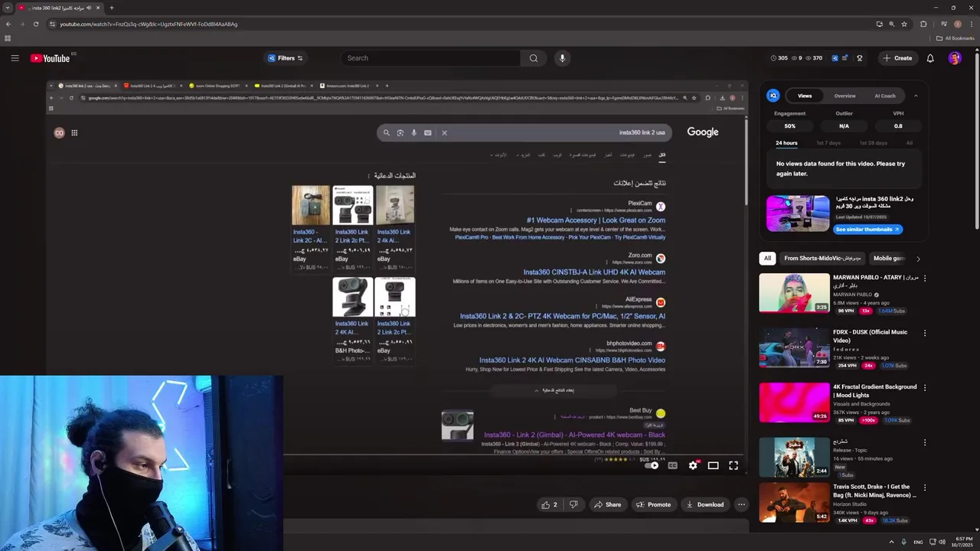Select the 1st 7 days range
The height and width of the screenshot is (551, 980).
828,143
